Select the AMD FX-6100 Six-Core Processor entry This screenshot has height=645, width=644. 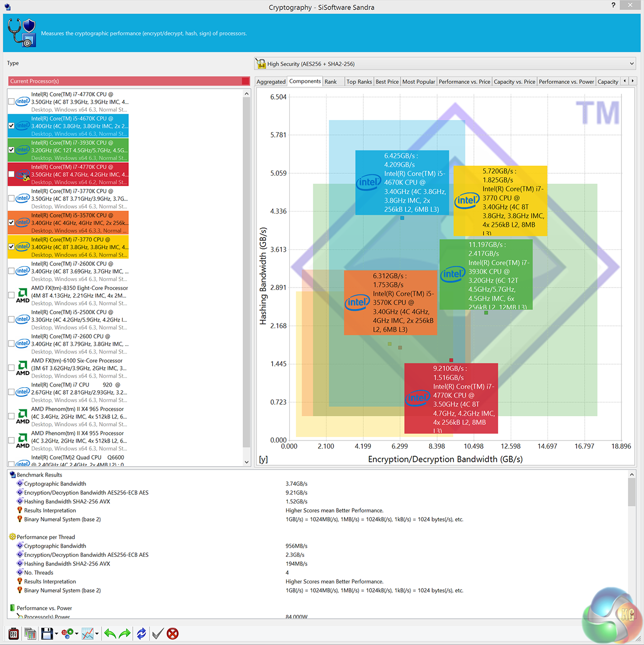coord(68,368)
